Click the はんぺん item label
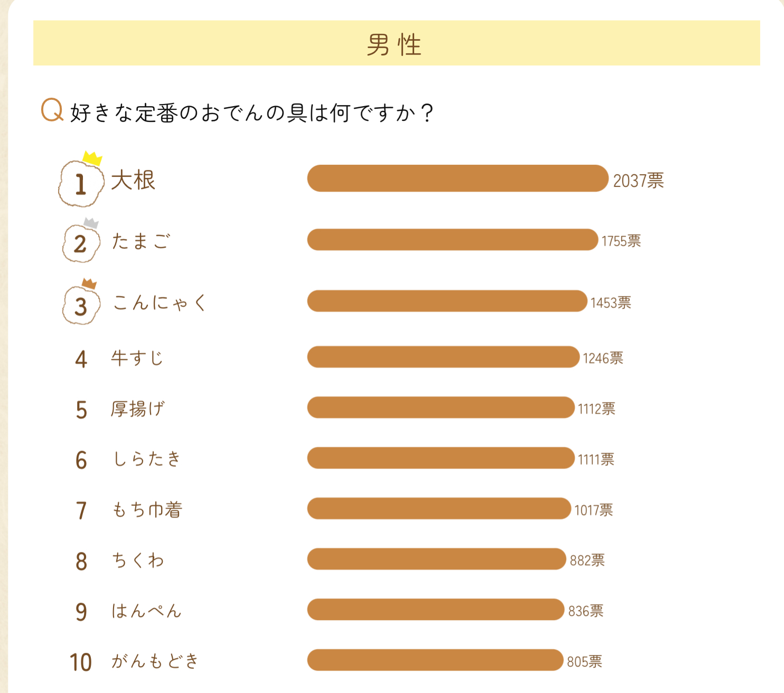 pos(146,611)
